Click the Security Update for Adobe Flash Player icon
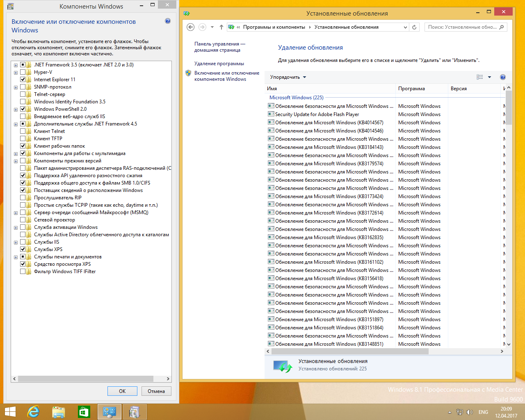525x420 pixels. coord(271,114)
